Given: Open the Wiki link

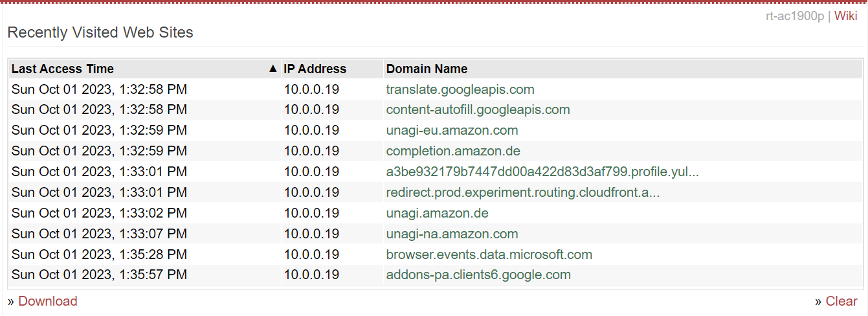Looking at the screenshot, I should [x=845, y=16].
